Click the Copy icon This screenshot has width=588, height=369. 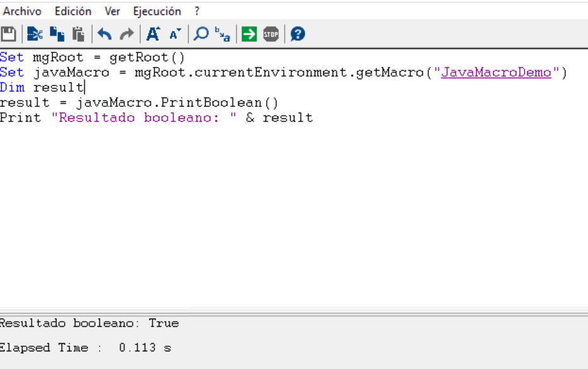pyautogui.click(x=57, y=34)
